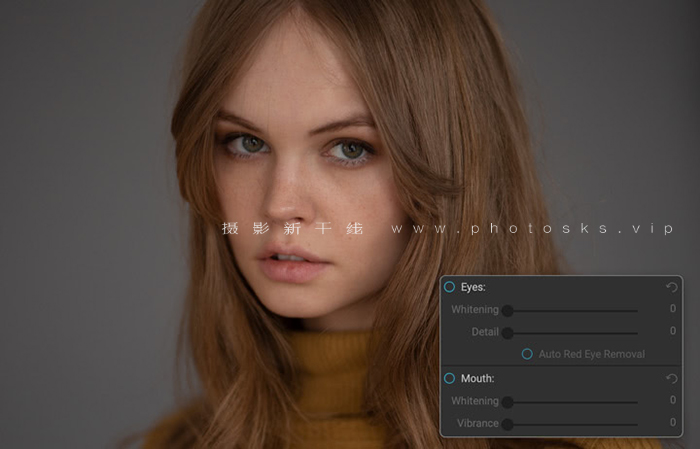The height and width of the screenshot is (449, 700).
Task: Click the Mouth: section label
Action: coord(478,378)
